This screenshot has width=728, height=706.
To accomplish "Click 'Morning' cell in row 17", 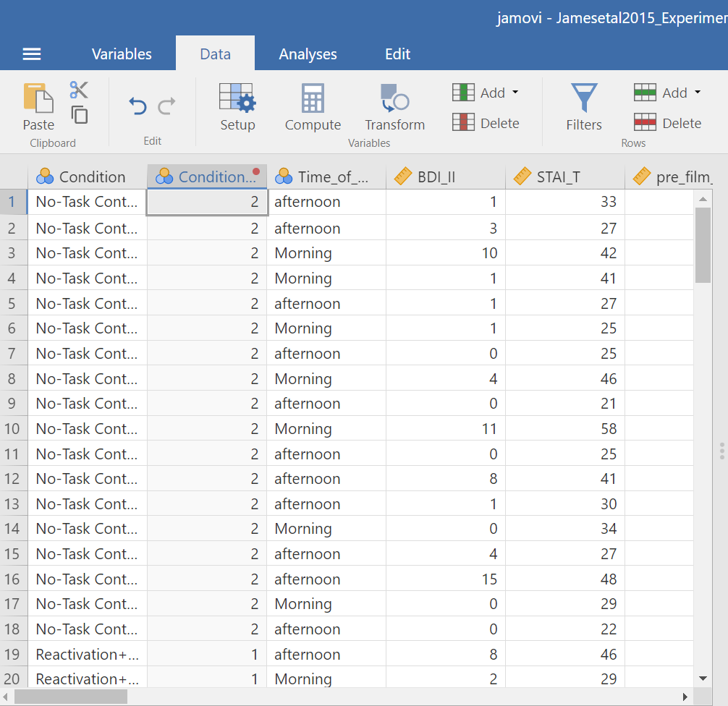I will tap(326, 603).
